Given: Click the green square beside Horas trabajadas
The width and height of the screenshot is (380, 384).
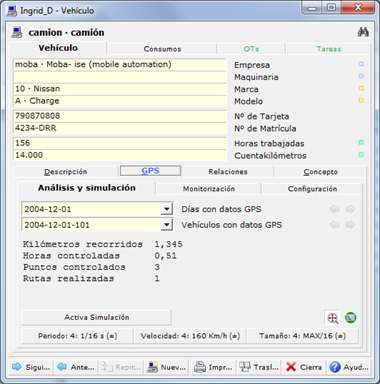Looking at the screenshot, I should pos(361,143).
